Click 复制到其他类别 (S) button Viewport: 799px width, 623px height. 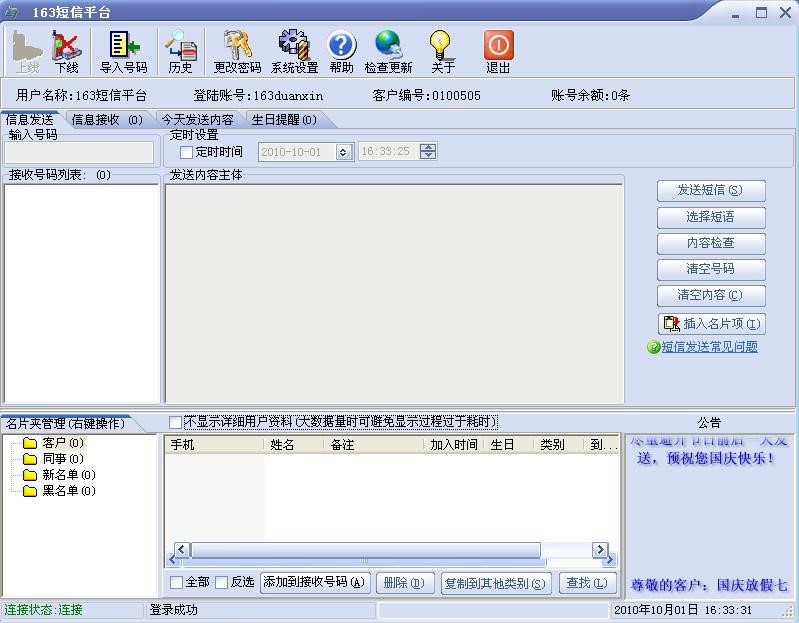pyautogui.click(x=495, y=583)
